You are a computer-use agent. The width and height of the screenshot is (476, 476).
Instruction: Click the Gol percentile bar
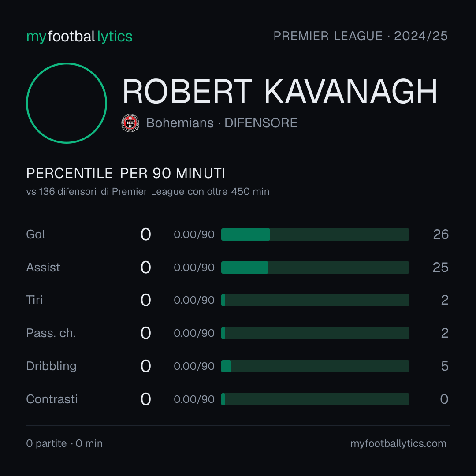tap(315, 234)
